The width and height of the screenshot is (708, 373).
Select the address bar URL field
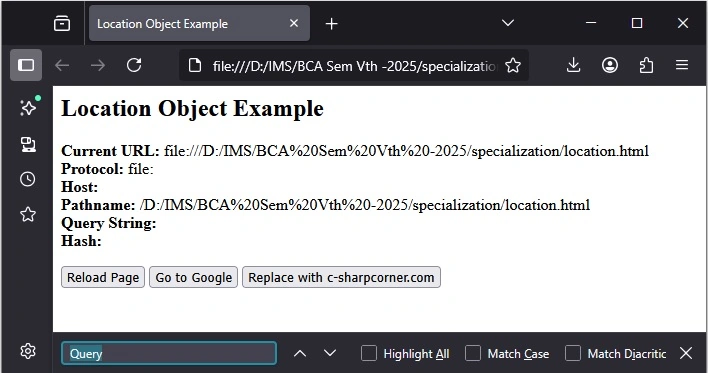pyautogui.click(x=354, y=66)
